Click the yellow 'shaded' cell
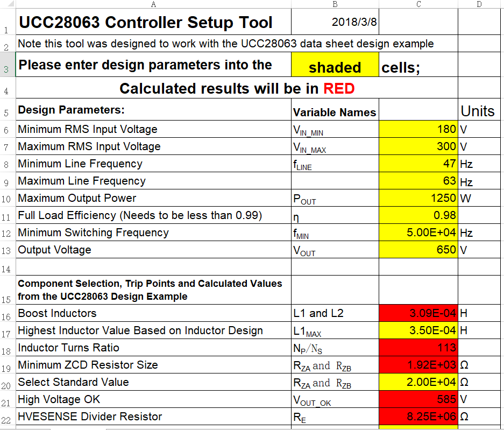Viewport: 504px width, 430px height. coord(335,65)
